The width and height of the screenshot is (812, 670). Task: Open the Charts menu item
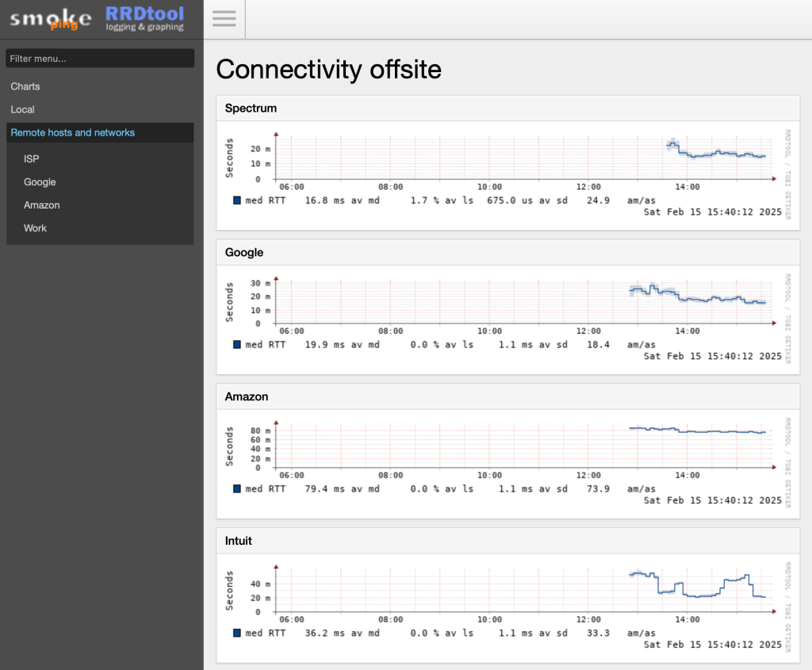tap(25, 86)
